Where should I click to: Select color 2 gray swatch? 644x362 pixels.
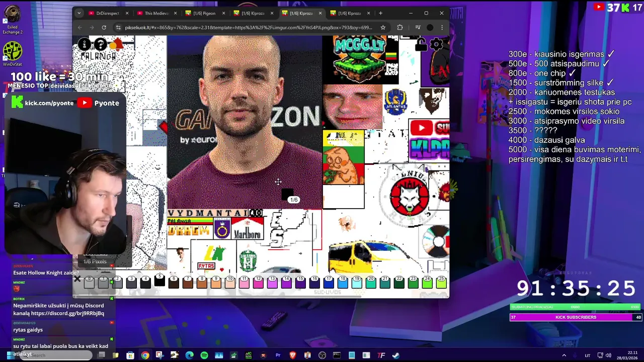tap(117, 282)
